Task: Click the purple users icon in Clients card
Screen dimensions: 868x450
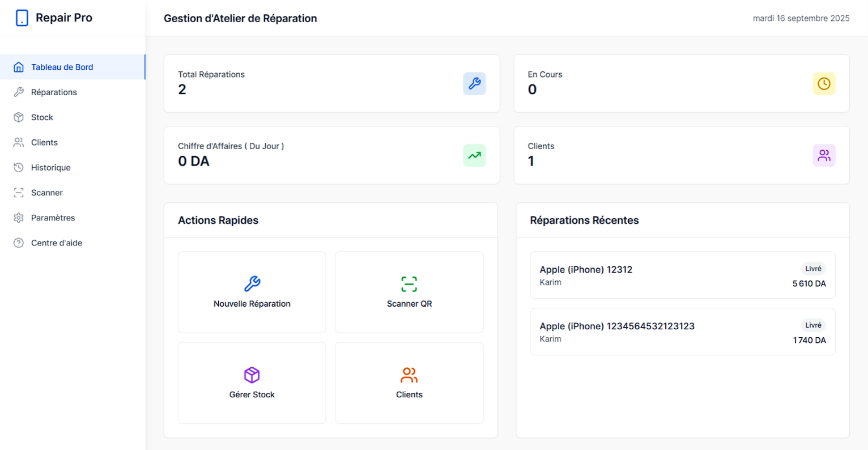Action: [824, 155]
